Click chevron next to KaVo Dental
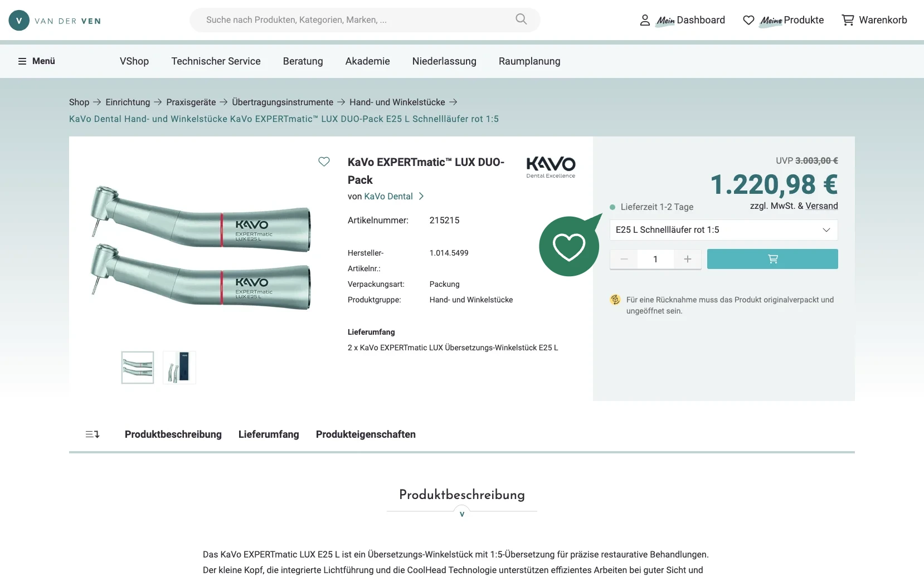The image size is (924, 577). pos(421,196)
